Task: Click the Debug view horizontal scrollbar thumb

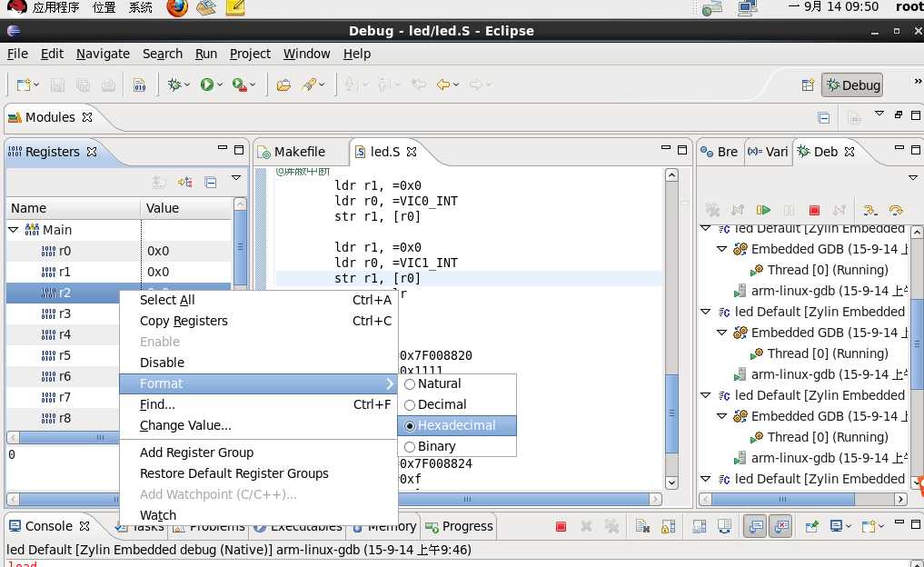Action: tap(782, 499)
